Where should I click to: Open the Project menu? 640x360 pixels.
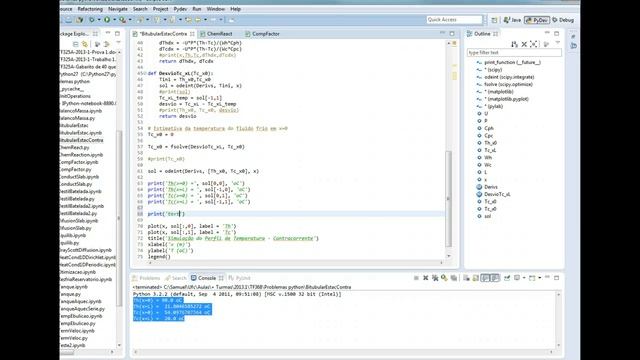coord(160,9)
